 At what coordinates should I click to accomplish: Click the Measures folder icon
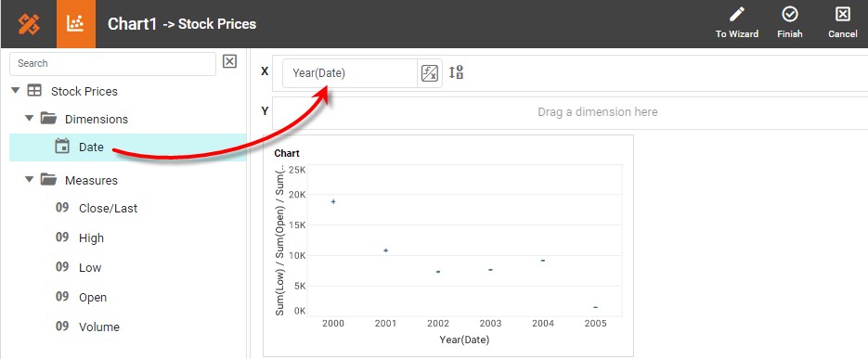click(x=48, y=180)
